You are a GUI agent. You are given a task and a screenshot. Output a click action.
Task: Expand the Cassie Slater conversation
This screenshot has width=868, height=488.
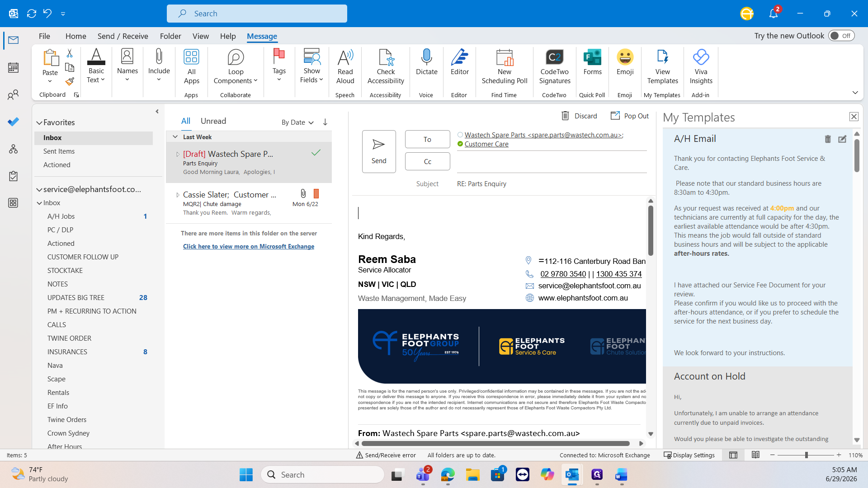pos(178,195)
